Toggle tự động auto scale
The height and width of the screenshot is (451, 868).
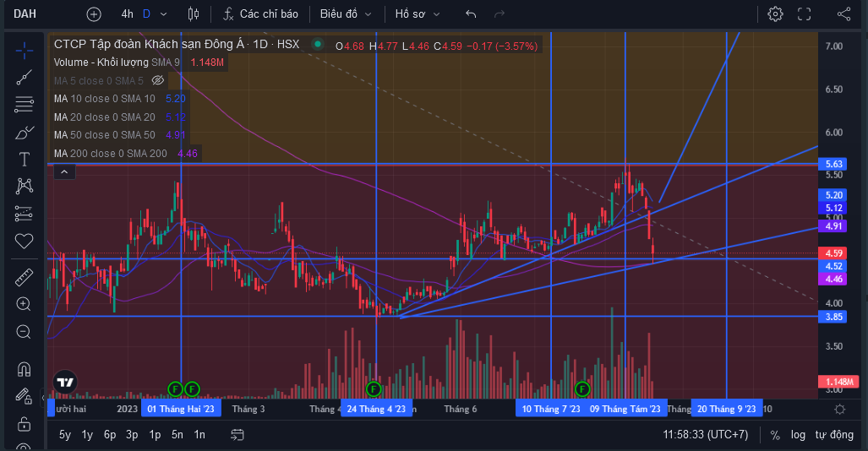pyautogui.click(x=834, y=435)
